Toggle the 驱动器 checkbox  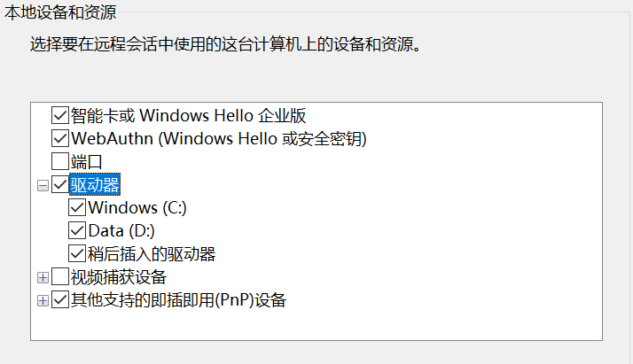point(60,185)
